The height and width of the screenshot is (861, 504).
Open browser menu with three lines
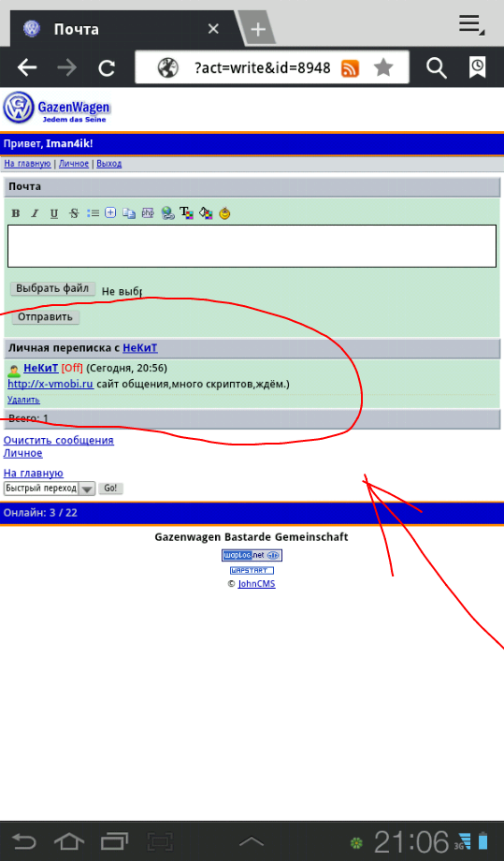pyautogui.click(x=471, y=24)
